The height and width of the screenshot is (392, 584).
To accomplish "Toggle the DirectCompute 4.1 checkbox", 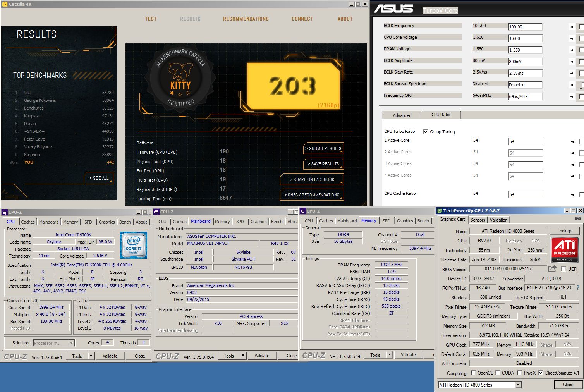I will (x=541, y=373).
